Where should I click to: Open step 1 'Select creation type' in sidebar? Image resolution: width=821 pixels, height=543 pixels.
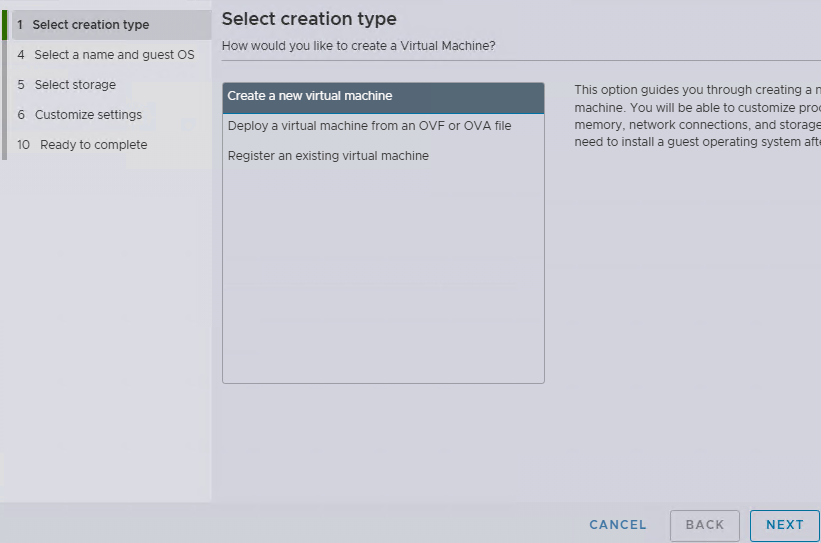pyautogui.click(x=90, y=25)
